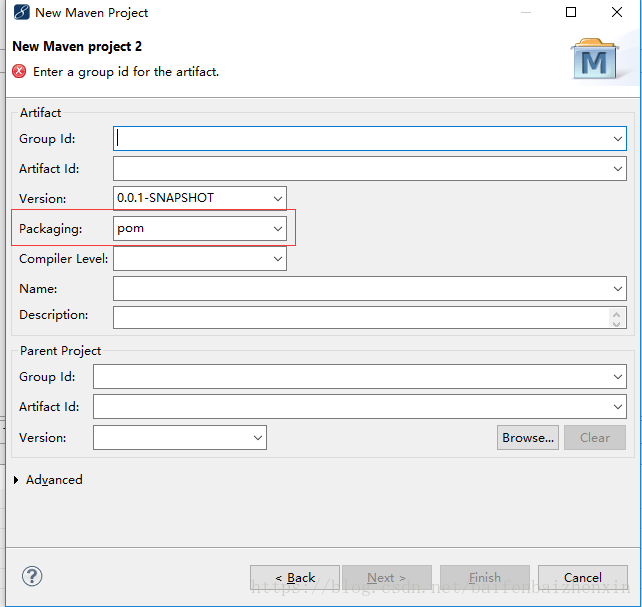The width and height of the screenshot is (642, 607).
Task: Open the Artifact's Artifact Id dropdown arrow
Action: (x=617, y=169)
